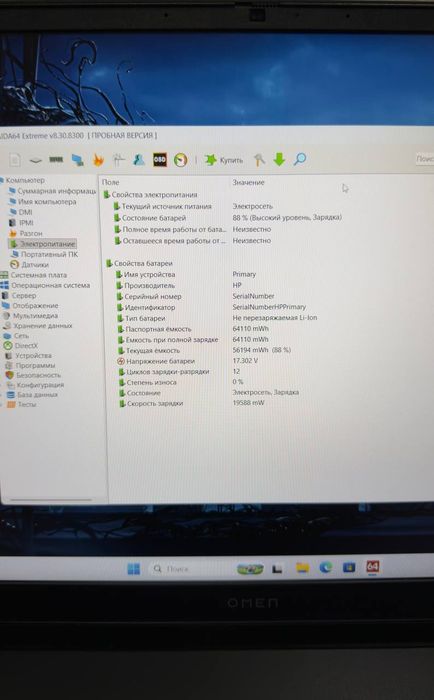
Task: Open the Разгон tree item
Action: (26, 233)
